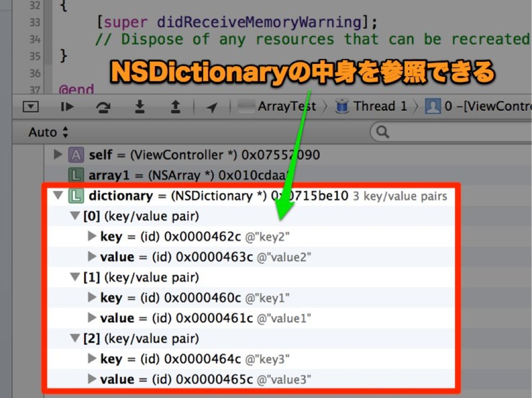Click the "3 key/value pairs" summary text

(x=400, y=196)
